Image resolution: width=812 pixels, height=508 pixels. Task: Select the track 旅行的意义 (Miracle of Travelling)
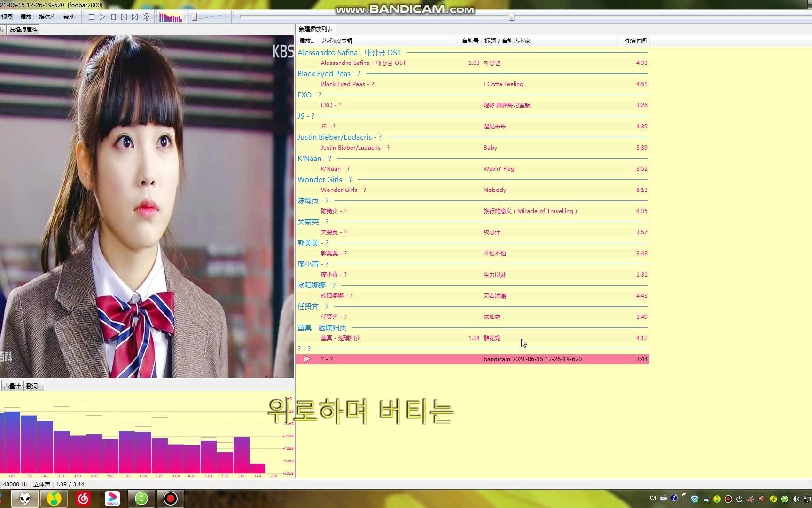(x=472, y=211)
